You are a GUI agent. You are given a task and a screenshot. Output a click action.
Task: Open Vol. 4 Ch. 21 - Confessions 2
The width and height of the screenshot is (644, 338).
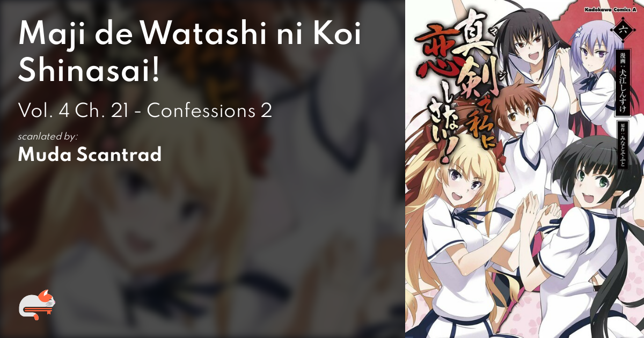[145, 111]
